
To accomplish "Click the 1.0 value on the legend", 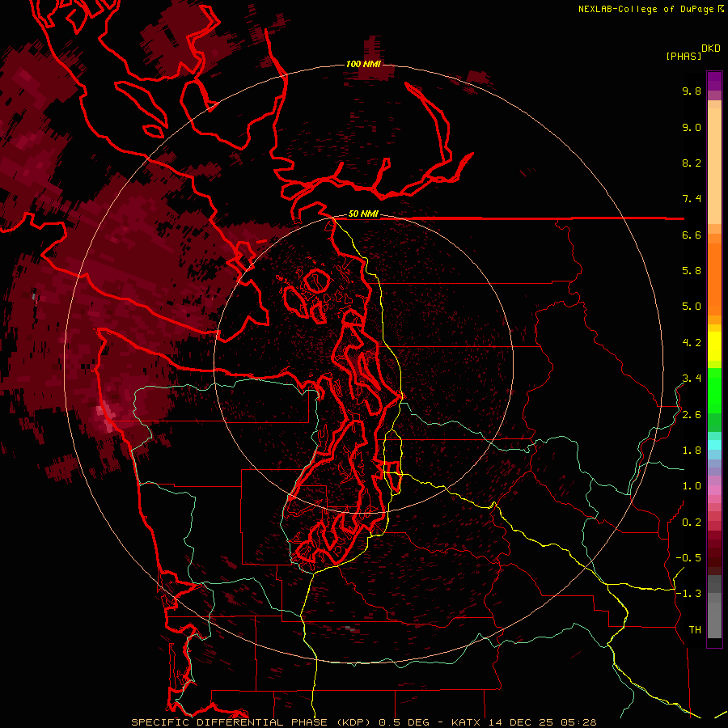I will (x=692, y=486).
